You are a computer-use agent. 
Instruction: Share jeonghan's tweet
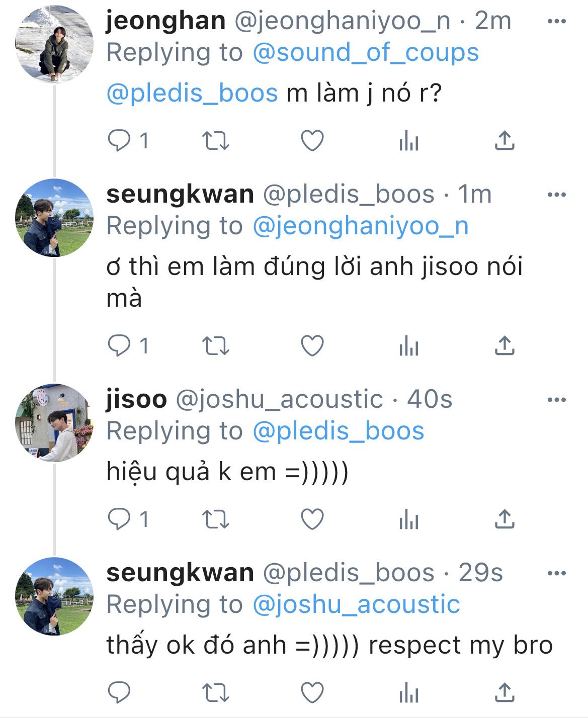pyautogui.click(x=505, y=141)
